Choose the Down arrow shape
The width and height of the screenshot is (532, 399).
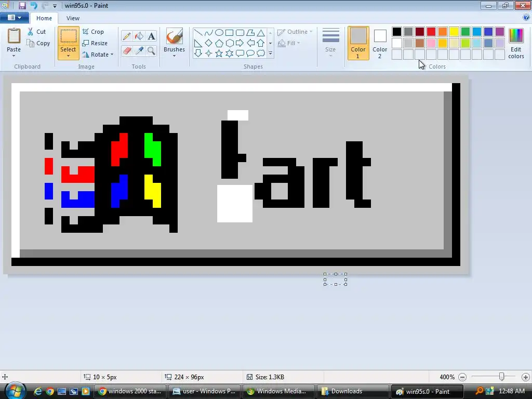click(198, 54)
